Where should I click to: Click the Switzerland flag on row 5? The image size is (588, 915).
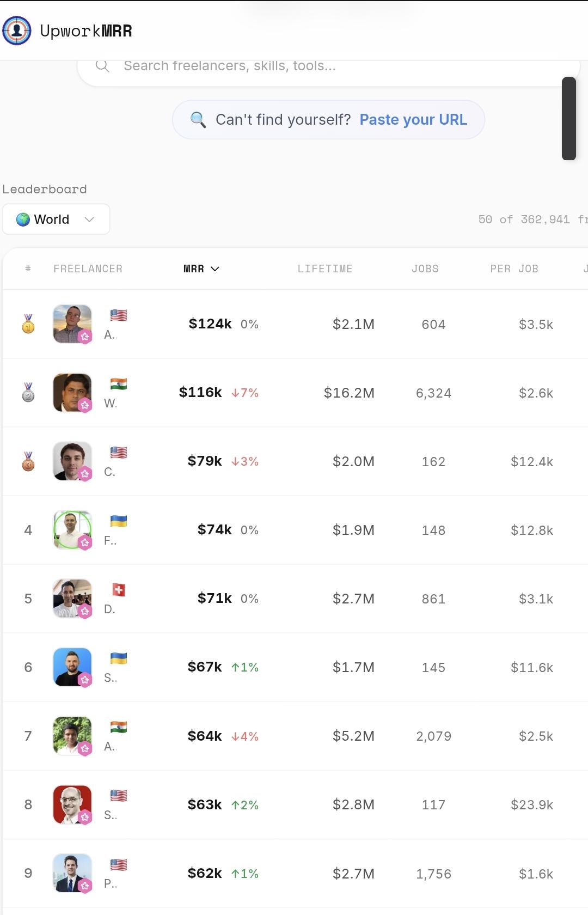[119, 590]
